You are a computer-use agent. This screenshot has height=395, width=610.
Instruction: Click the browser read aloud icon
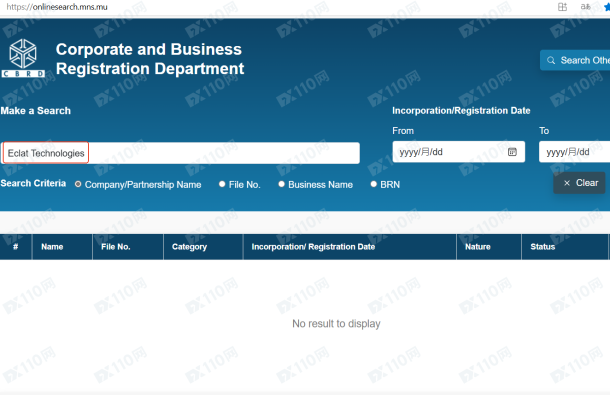(585, 7)
